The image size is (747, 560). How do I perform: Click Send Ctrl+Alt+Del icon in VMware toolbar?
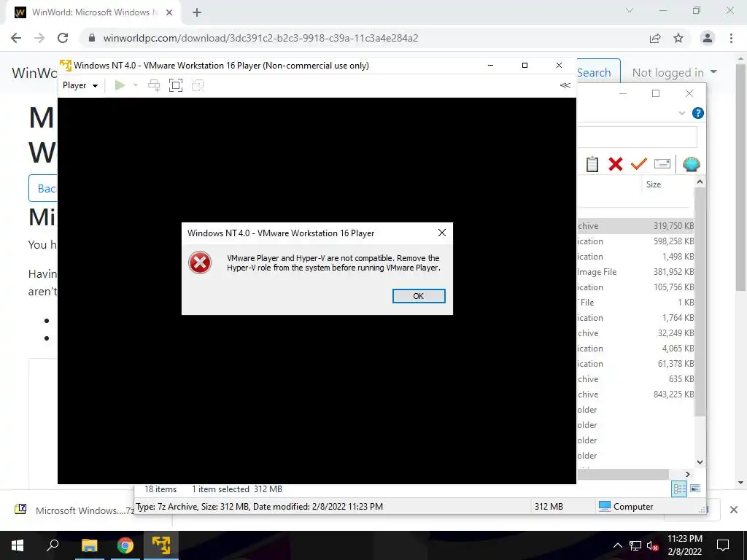pyautogui.click(x=154, y=85)
